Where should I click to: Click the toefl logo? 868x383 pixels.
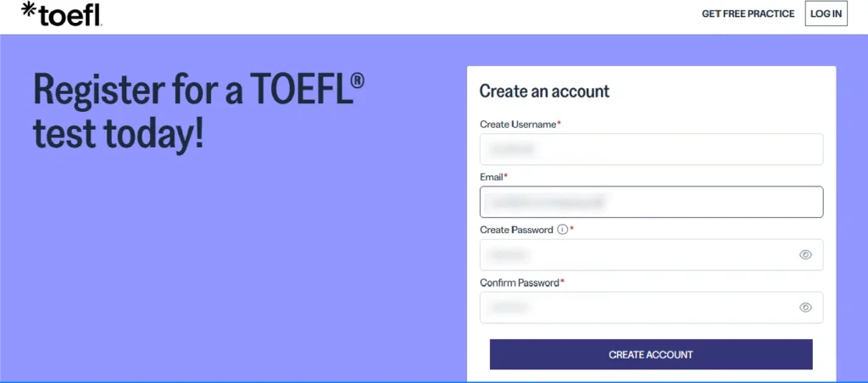tap(61, 14)
